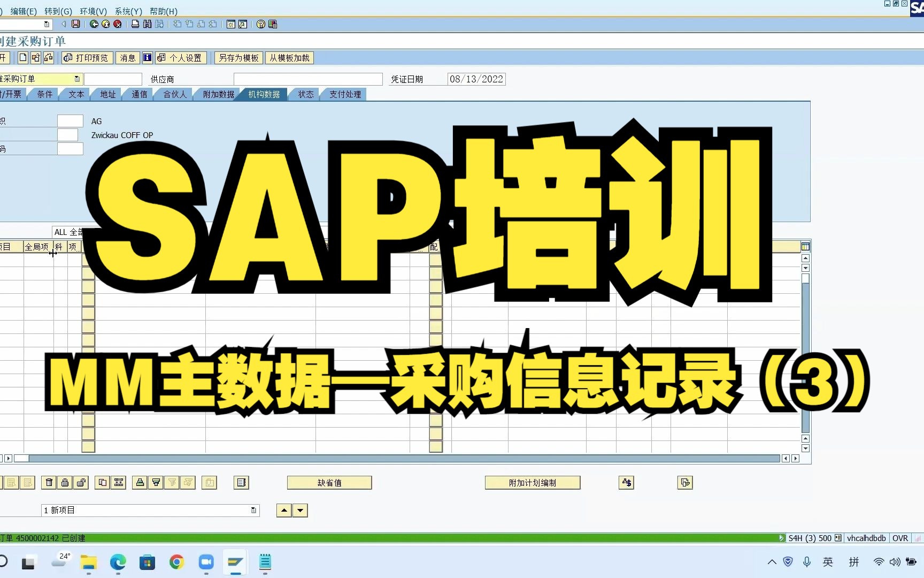Click the OVR insert mode indicator
This screenshot has width=924, height=578.
point(900,538)
